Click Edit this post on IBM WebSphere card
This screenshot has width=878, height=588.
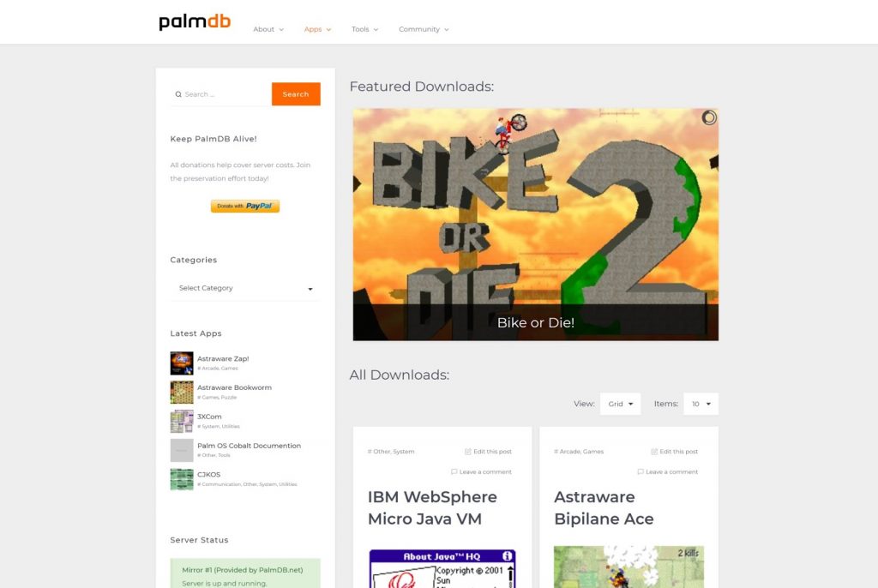pos(488,452)
